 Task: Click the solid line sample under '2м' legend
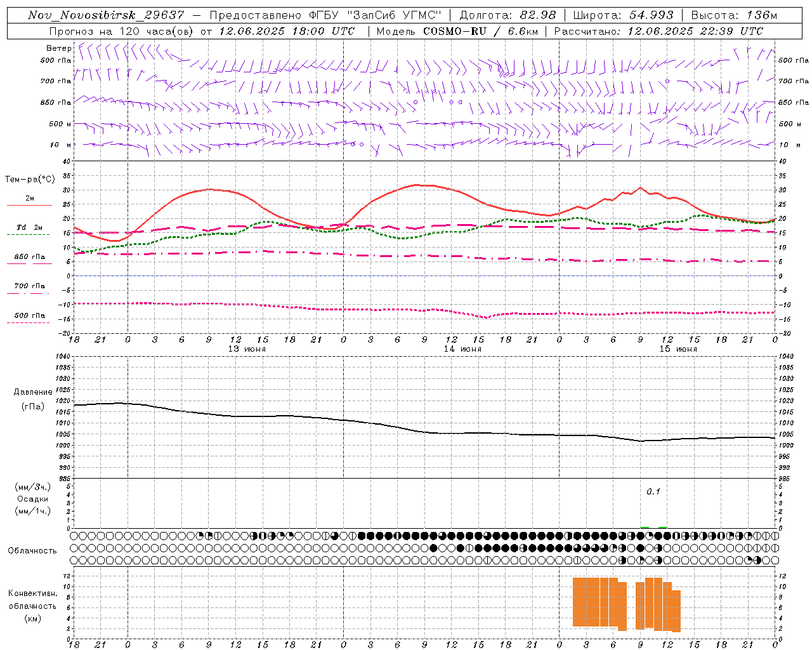[x=29, y=206]
